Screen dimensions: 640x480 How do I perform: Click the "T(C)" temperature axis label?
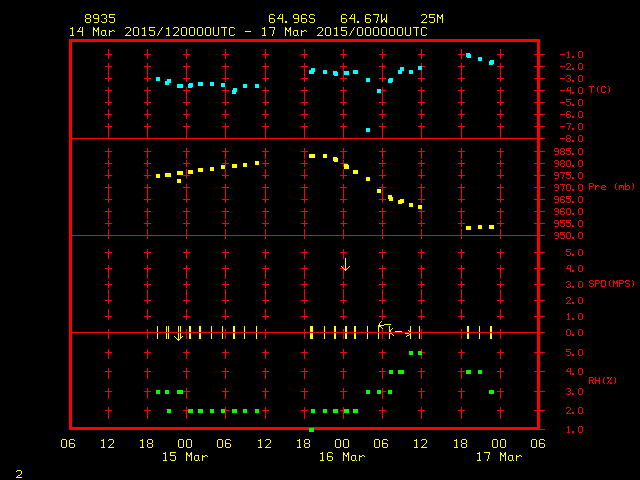tap(600, 89)
